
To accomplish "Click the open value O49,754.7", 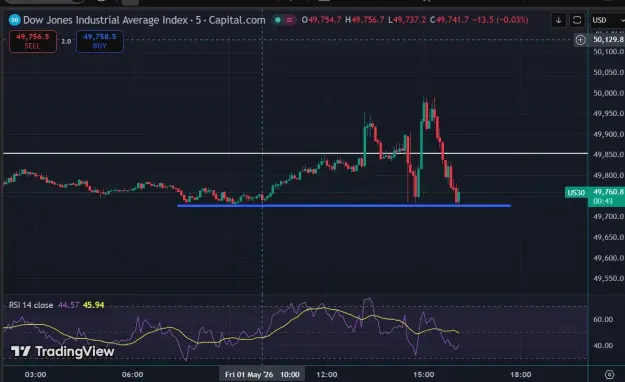I will pyautogui.click(x=321, y=20).
